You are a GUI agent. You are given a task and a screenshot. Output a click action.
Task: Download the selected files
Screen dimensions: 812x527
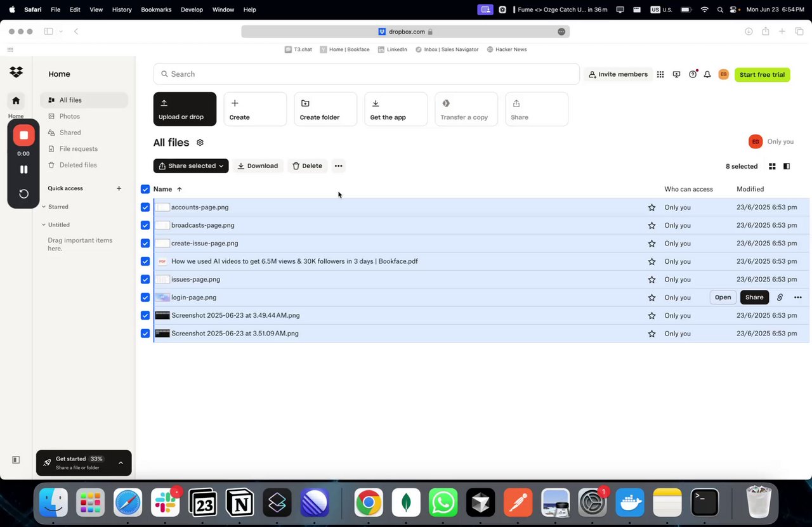click(x=258, y=166)
